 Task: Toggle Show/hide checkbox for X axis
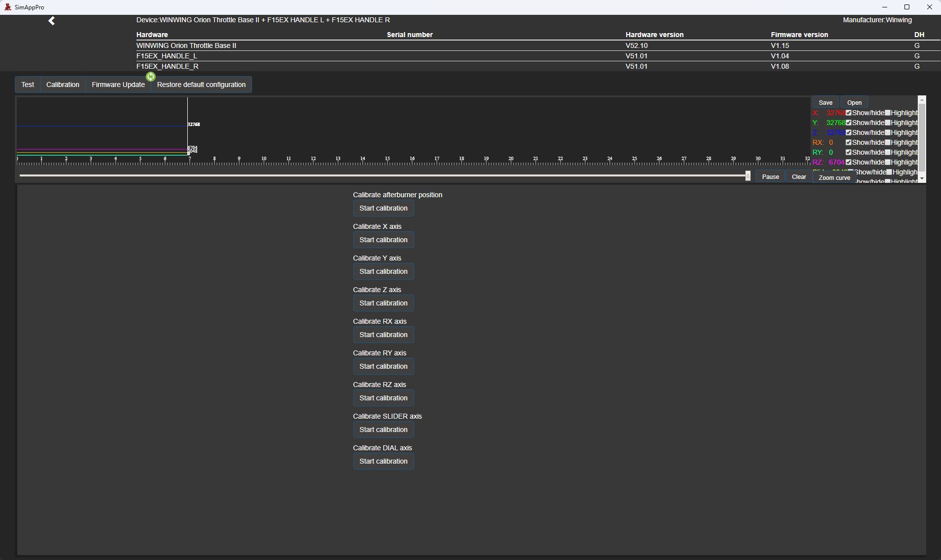849,113
